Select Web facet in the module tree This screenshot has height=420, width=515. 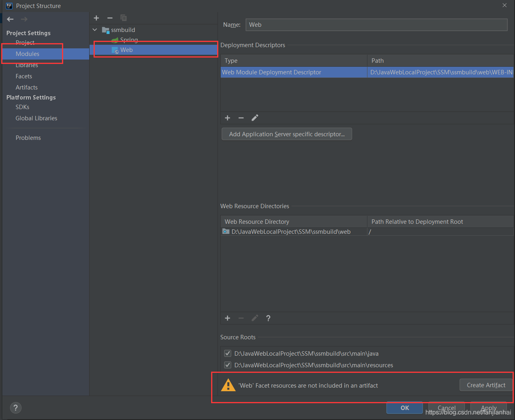coord(126,50)
